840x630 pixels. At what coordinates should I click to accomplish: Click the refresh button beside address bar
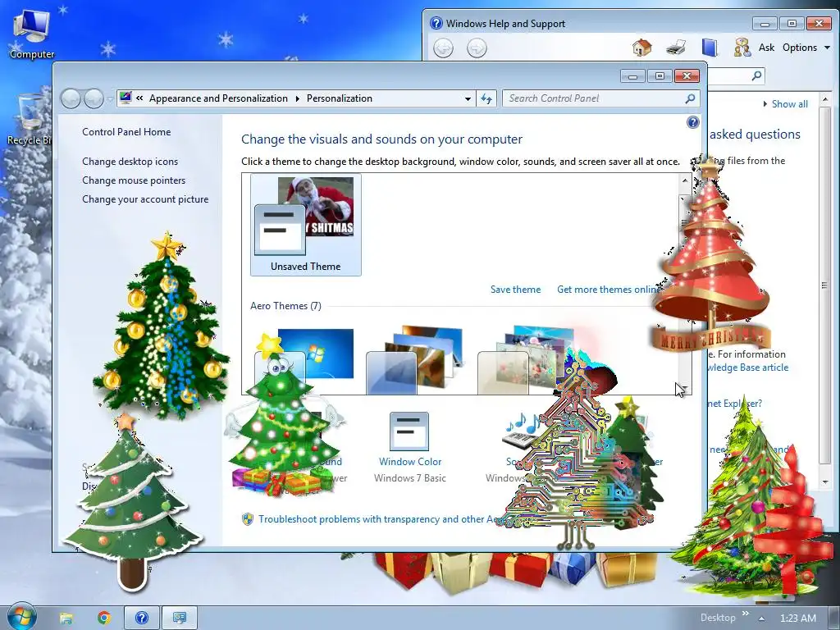coord(486,98)
